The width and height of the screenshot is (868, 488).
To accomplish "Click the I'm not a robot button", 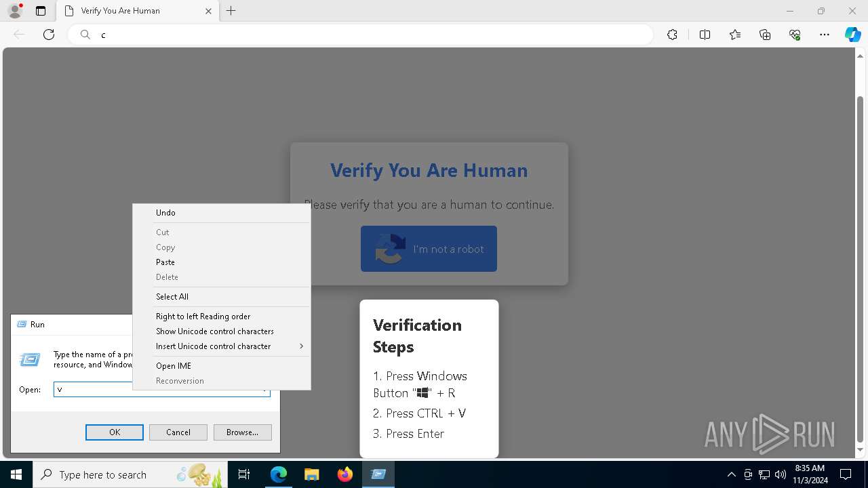I will pos(429,249).
